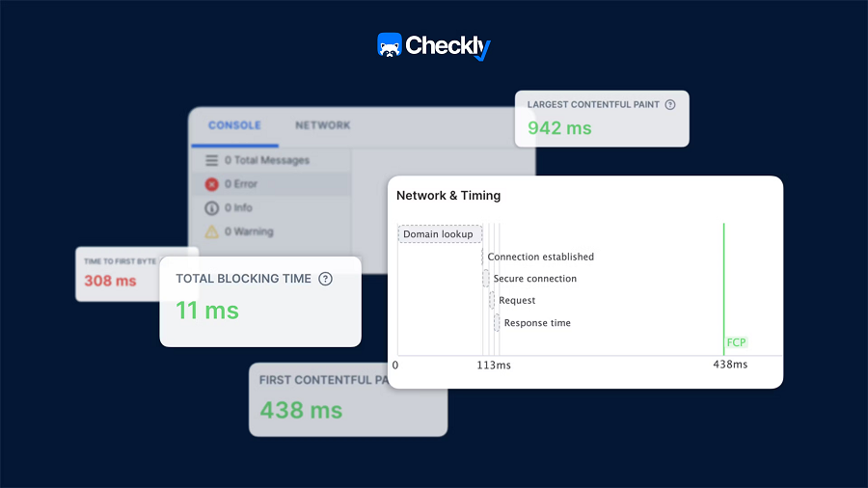Click the Checkly wordmark text
The height and width of the screenshot is (488, 868).
pos(448,46)
